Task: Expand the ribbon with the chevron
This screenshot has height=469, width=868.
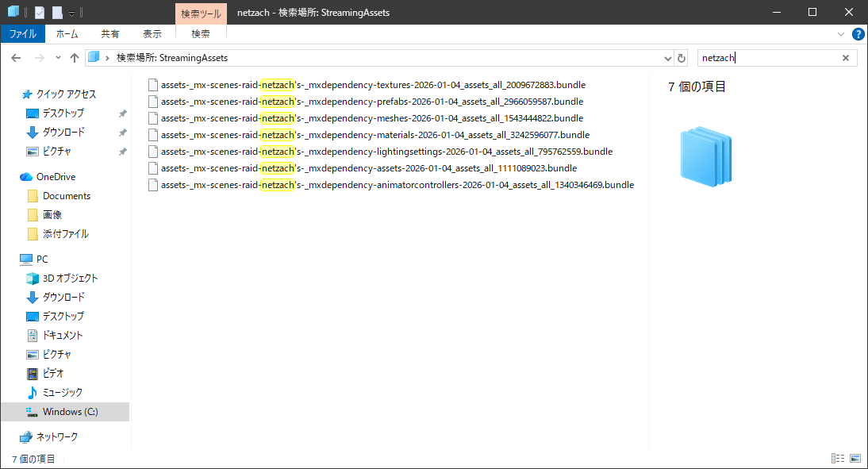Action: pos(842,34)
